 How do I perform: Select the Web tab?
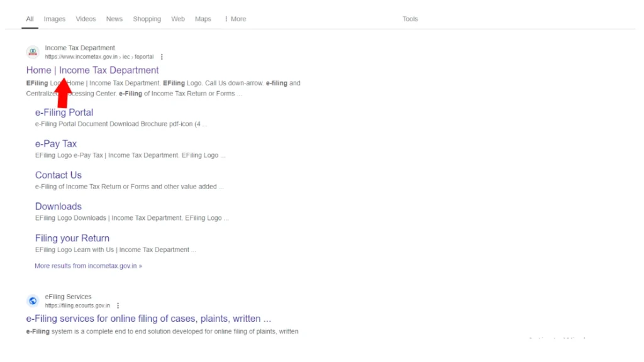point(178,19)
